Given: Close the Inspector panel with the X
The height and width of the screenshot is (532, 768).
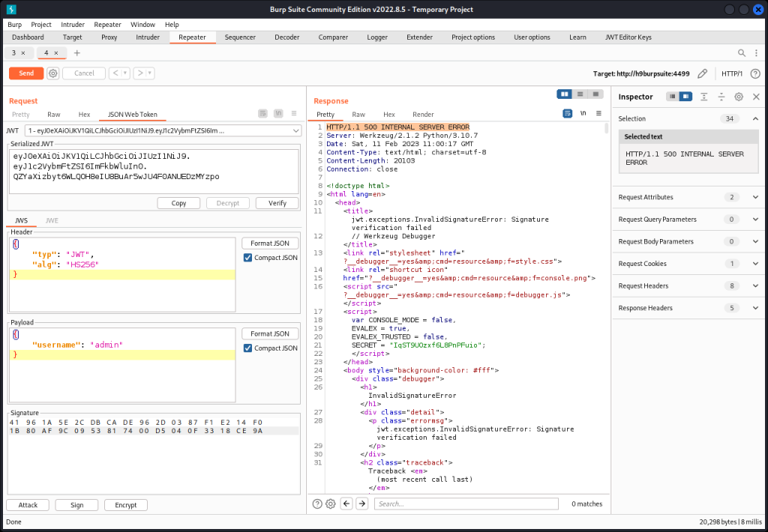Looking at the screenshot, I should click(x=756, y=97).
